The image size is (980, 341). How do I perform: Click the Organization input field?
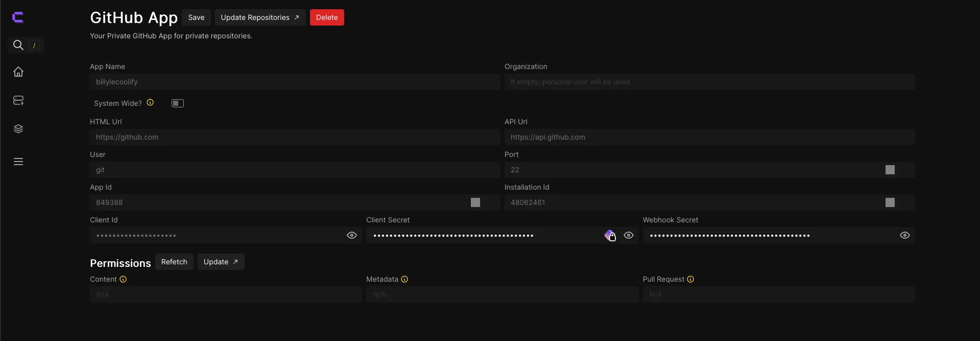(709, 82)
